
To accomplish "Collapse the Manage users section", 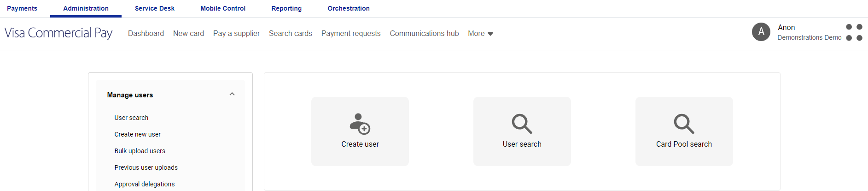I will coord(232,94).
